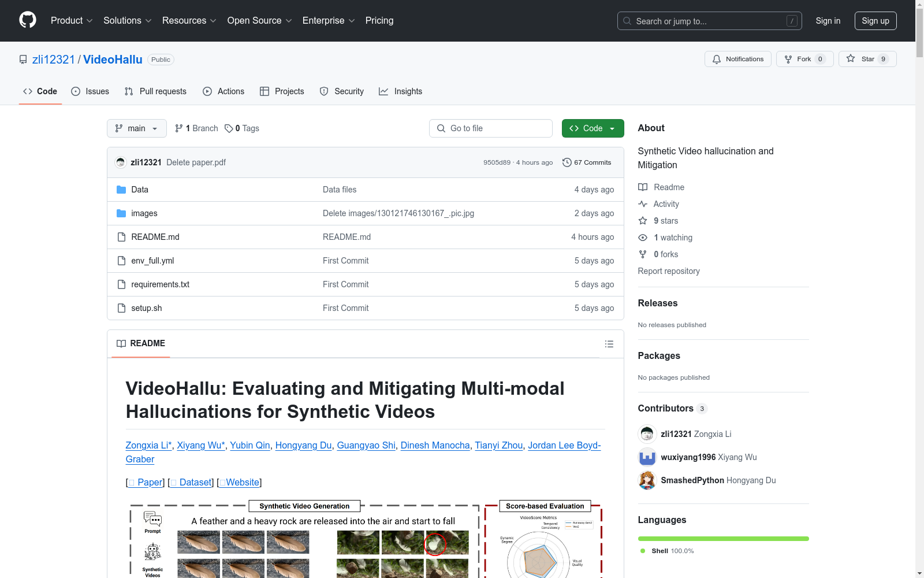The height and width of the screenshot is (578, 924).
Task: Click the README book icon
Action: (x=121, y=343)
